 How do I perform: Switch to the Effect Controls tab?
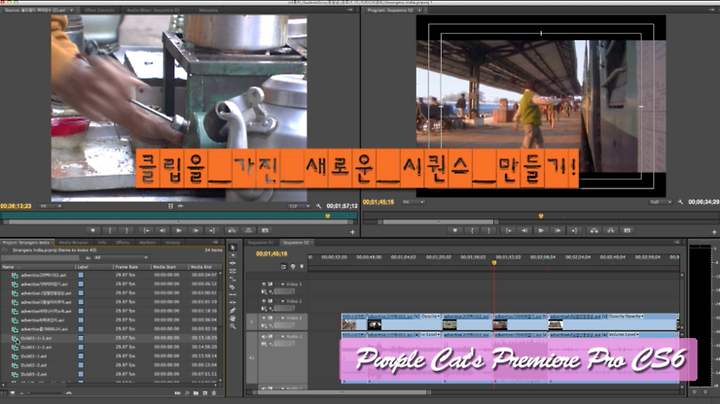pos(100,10)
